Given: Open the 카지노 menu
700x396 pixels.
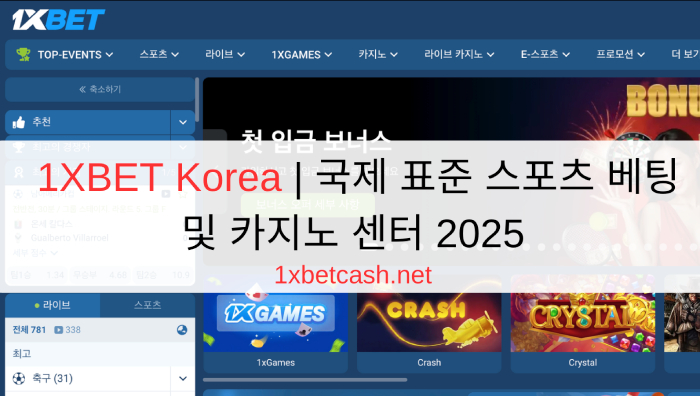Looking at the screenshot, I should point(378,54).
